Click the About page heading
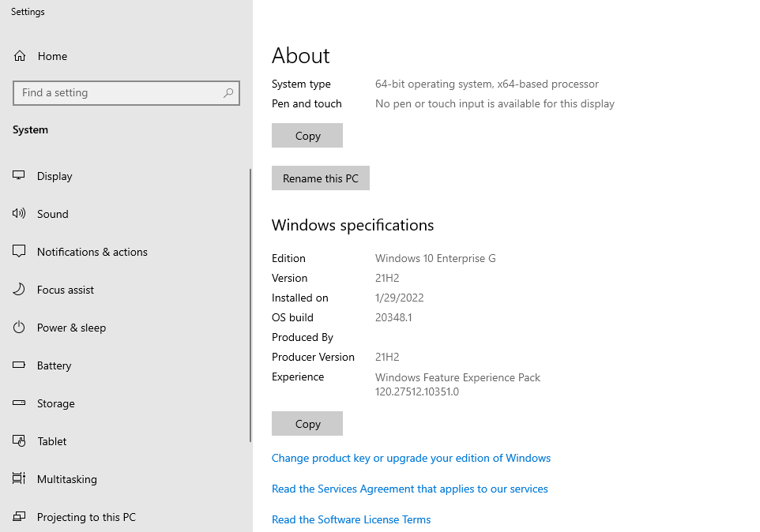 coord(300,56)
